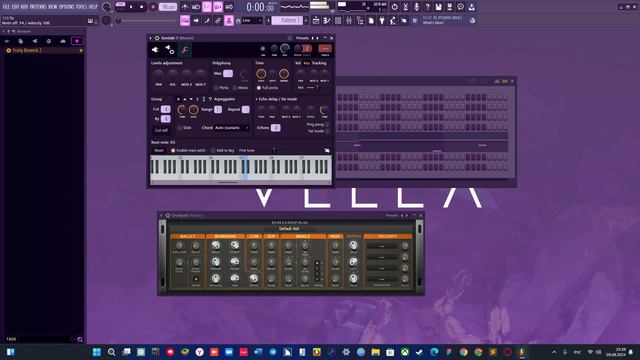This screenshot has width=640, height=360.
Task: Open the PATTERNS menu
Action: [38, 7]
